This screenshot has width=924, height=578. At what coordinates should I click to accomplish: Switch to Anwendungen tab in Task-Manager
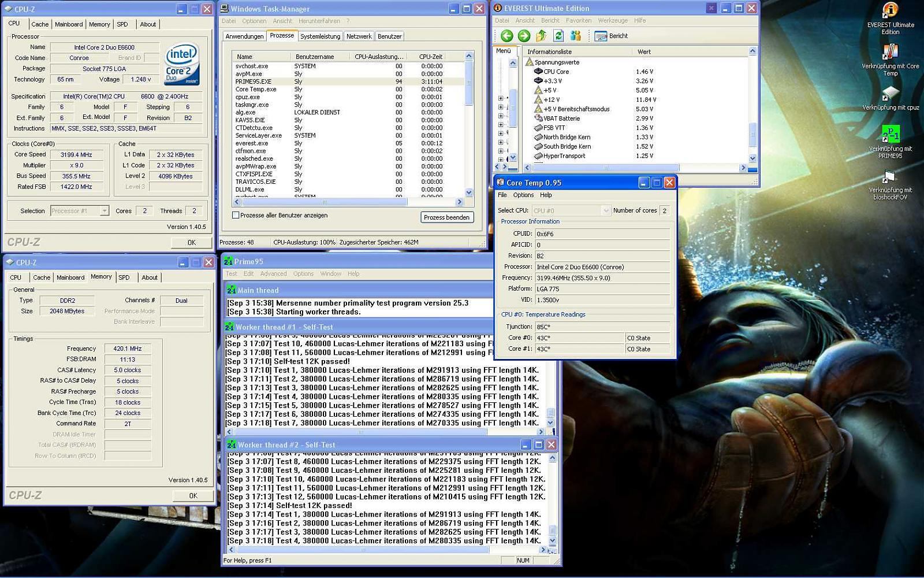(x=245, y=36)
